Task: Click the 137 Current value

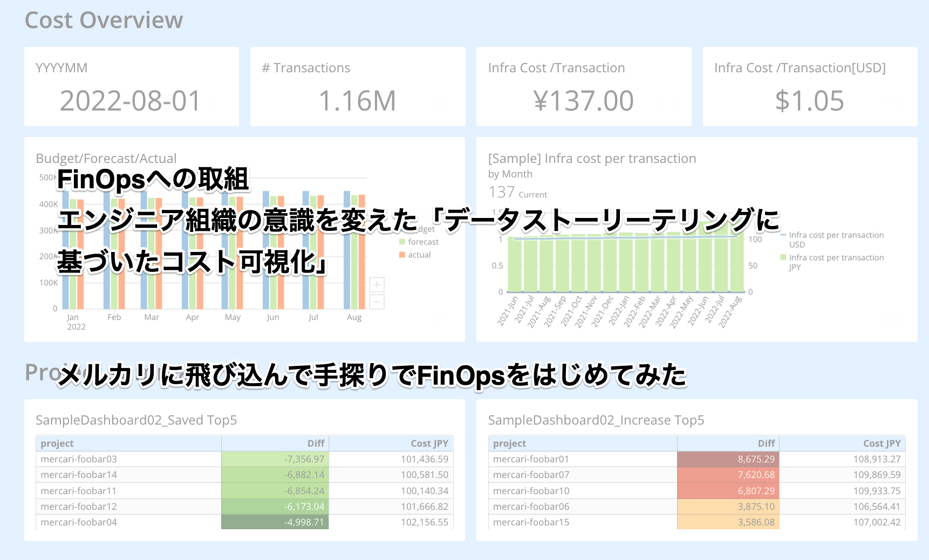Action: [518, 193]
